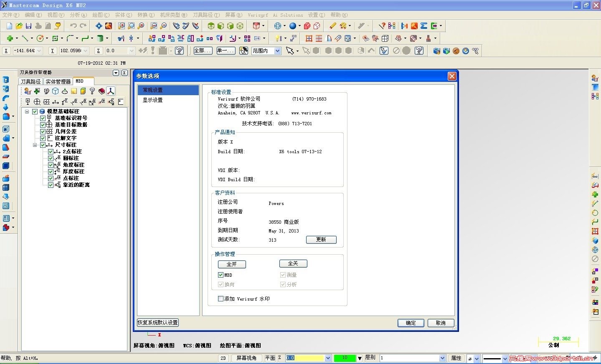Image resolution: width=601 pixels, height=364 pixels.
Task: Select the create line tool icon
Action: (25, 38)
